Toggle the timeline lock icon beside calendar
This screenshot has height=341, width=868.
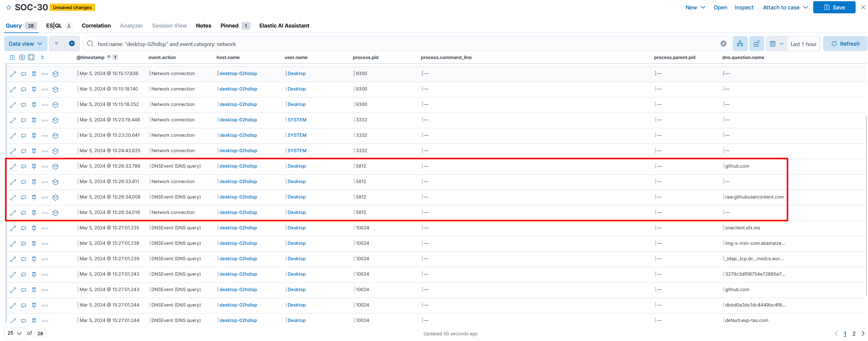click(x=757, y=44)
